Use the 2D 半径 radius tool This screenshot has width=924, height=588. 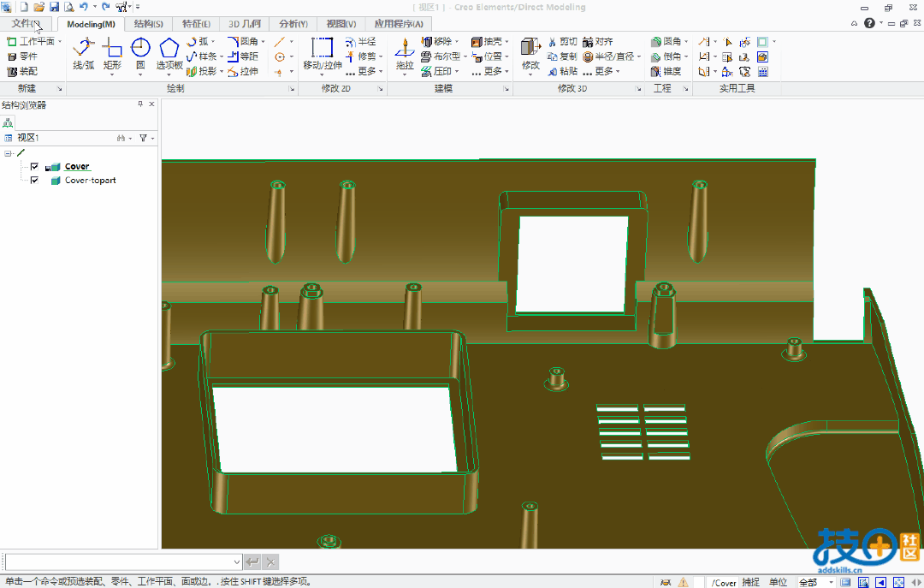point(361,41)
